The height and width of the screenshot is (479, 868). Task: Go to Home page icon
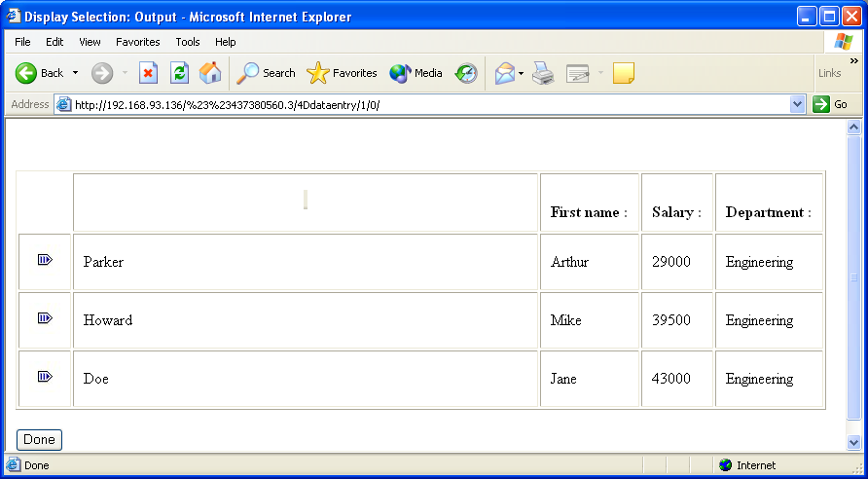(210, 73)
